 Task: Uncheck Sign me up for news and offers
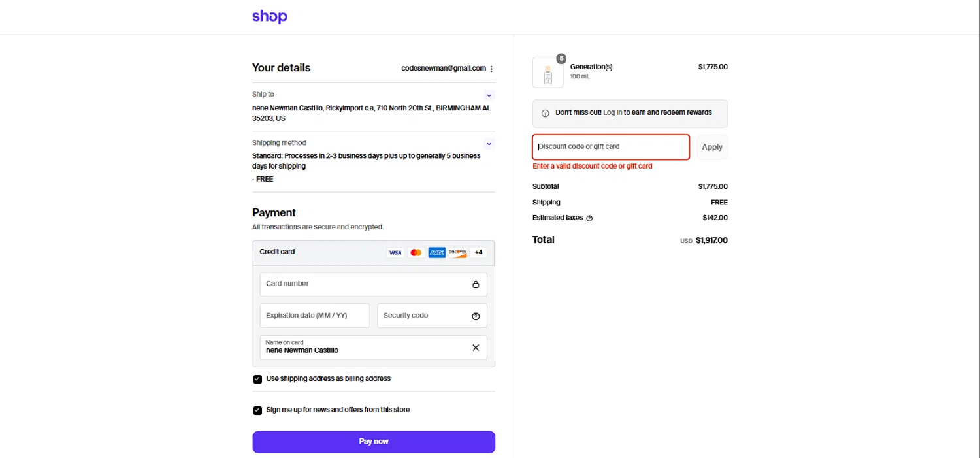click(x=257, y=410)
